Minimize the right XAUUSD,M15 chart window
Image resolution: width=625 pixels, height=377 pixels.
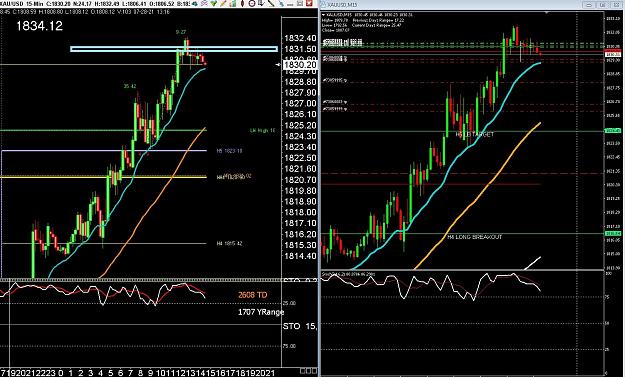pyautogui.click(x=589, y=5)
